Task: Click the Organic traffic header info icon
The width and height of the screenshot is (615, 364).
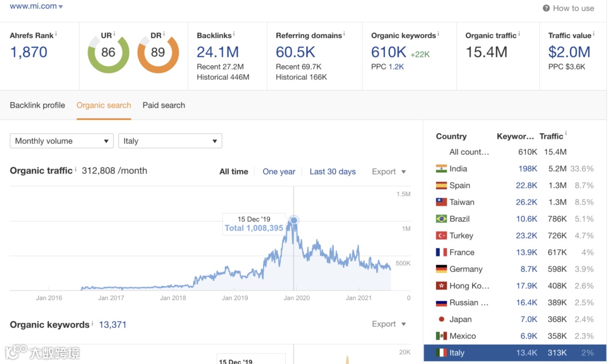Action: (519, 34)
